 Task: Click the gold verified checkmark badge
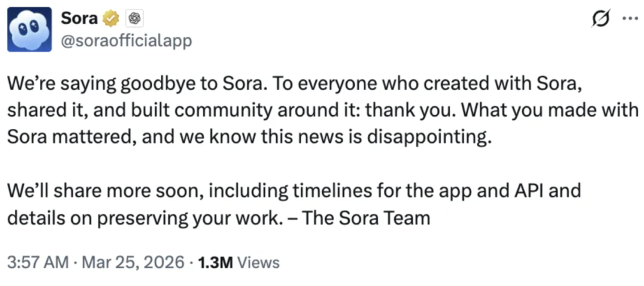pyautogui.click(x=112, y=18)
